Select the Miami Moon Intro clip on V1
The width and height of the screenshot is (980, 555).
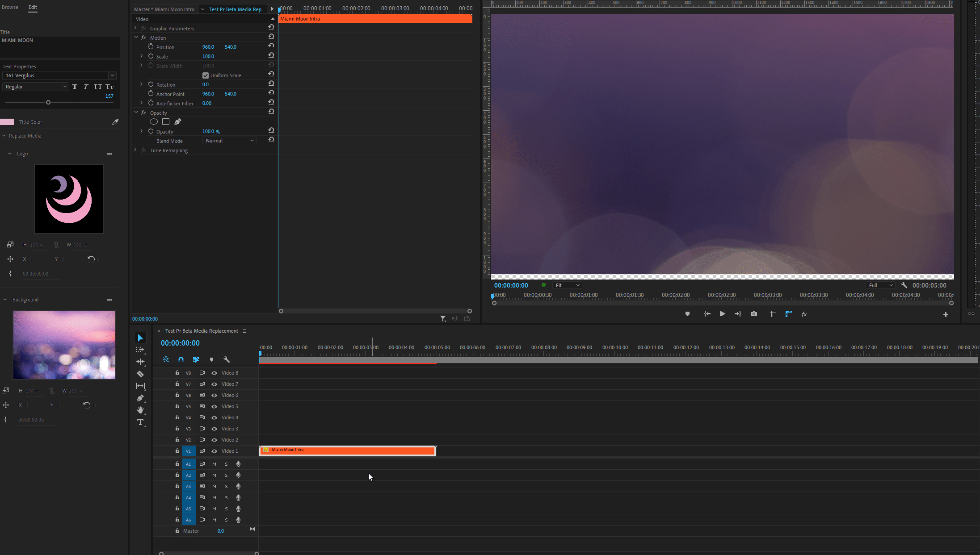347,451
